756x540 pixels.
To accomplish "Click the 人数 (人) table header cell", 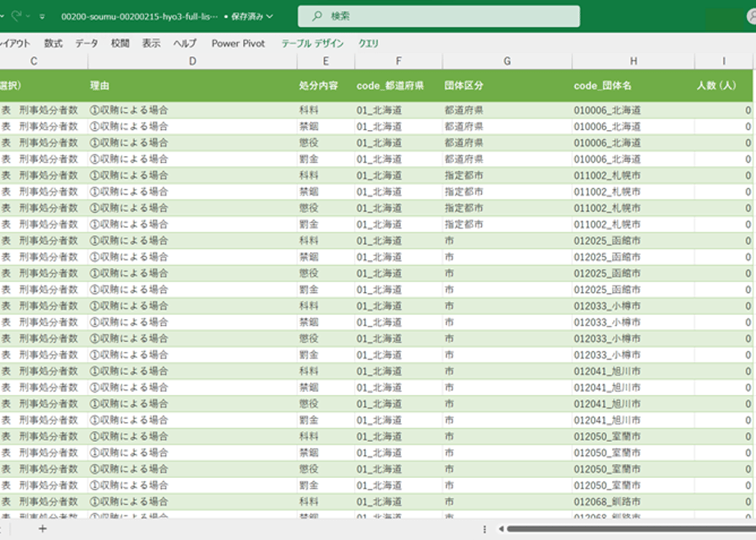I will point(724,86).
